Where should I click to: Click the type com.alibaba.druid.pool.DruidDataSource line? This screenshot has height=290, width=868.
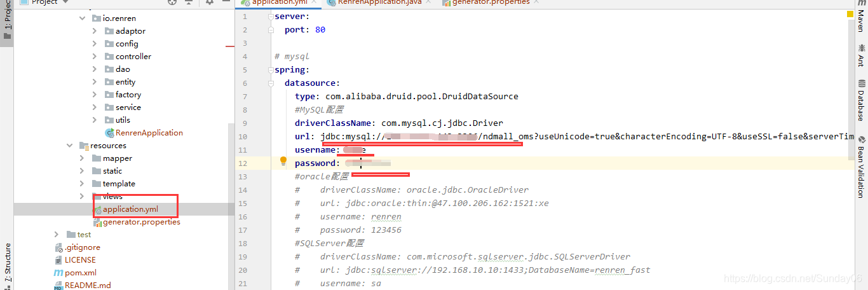pyautogui.click(x=407, y=96)
